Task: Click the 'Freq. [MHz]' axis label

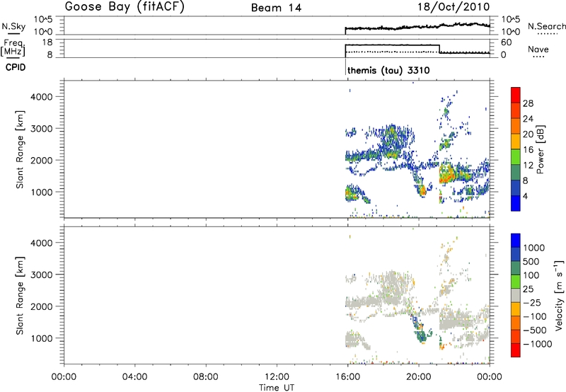Action: point(13,47)
